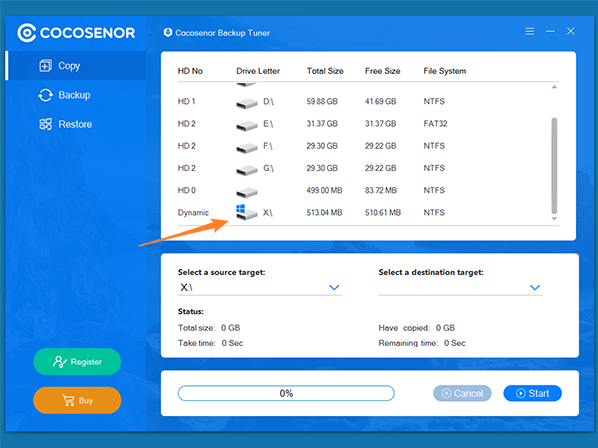Expand the source target dropdown
This screenshot has width=598, height=448.
(334, 287)
